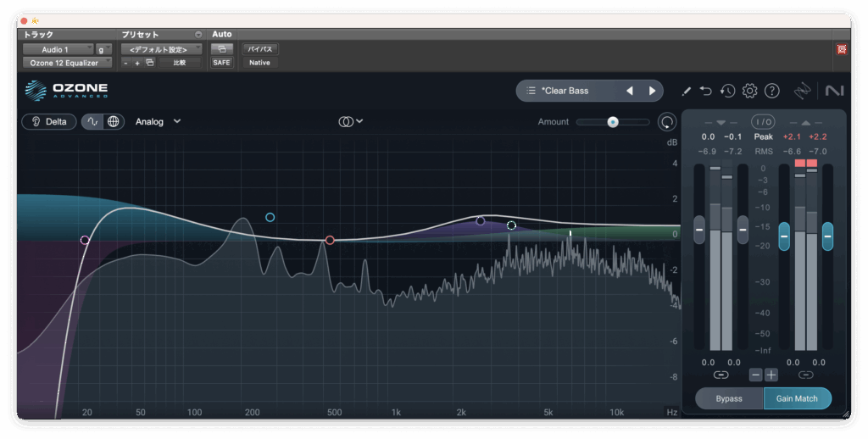Select the globe view icon
The height and width of the screenshot is (439, 868).
pos(114,121)
